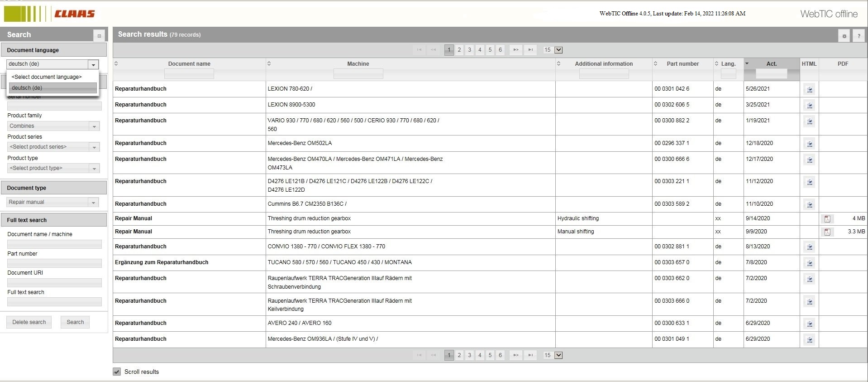Click the Part number search field
This screenshot has width=868, height=382.
(x=54, y=263)
